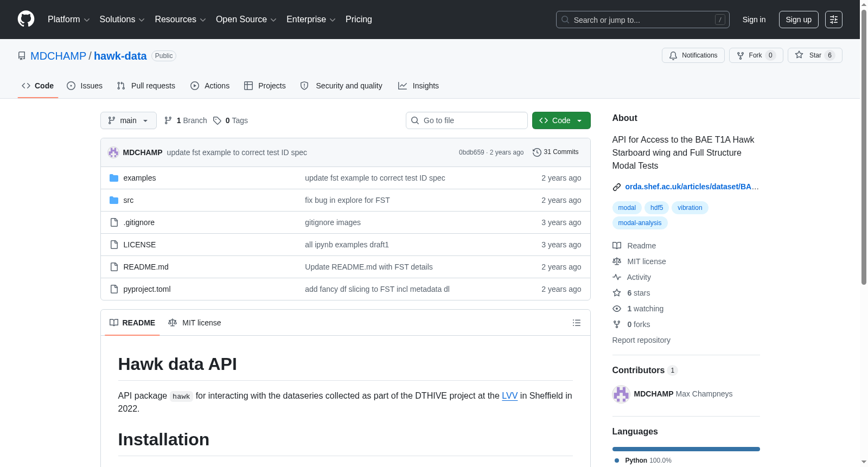Open commit hash 0bdb659
Image resolution: width=868 pixels, height=467 pixels.
(x=471, y=152)
